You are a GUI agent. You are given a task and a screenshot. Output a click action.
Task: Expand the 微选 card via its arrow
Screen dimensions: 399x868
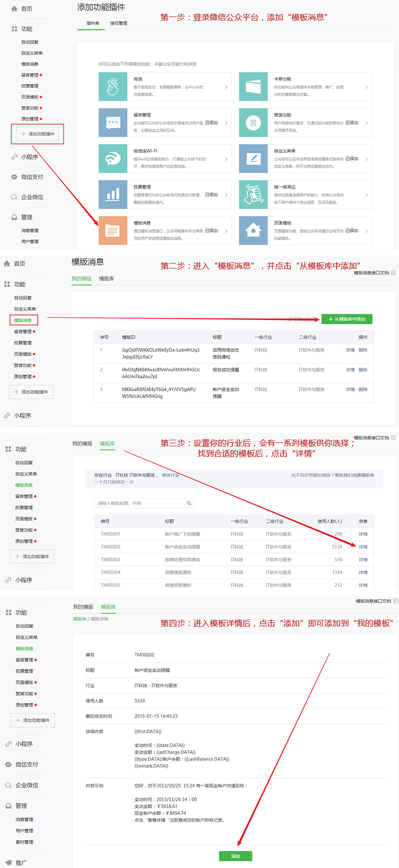pyautogui.click(x=226, y=87)
